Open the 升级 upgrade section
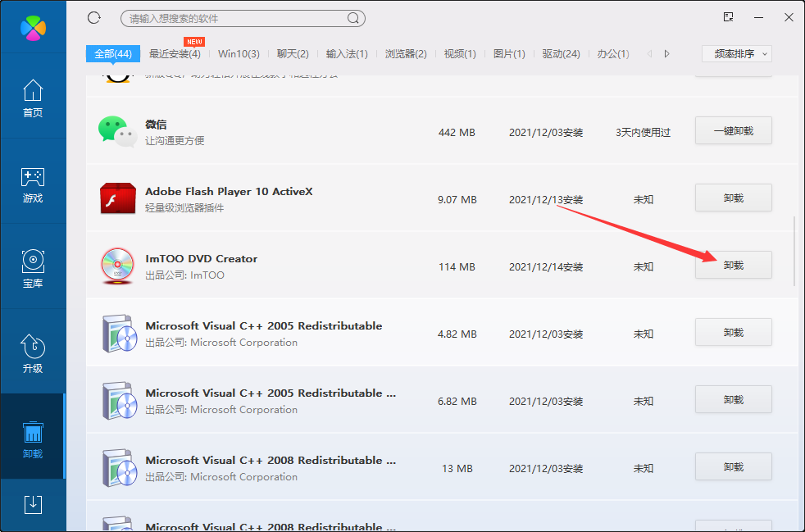This screenshot has width=805, height=532. pyautogui.click(x=33, y=354)
